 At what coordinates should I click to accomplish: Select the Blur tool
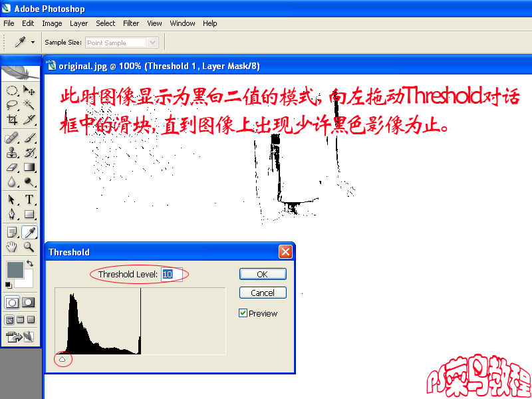click(12, 182)
